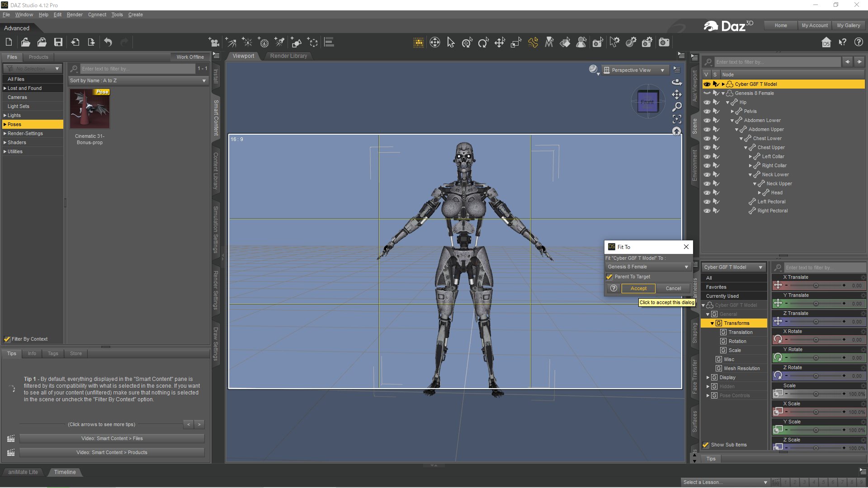Switch to the Products tab
Viewport: 868px width, 488px height.
point(38,57)
